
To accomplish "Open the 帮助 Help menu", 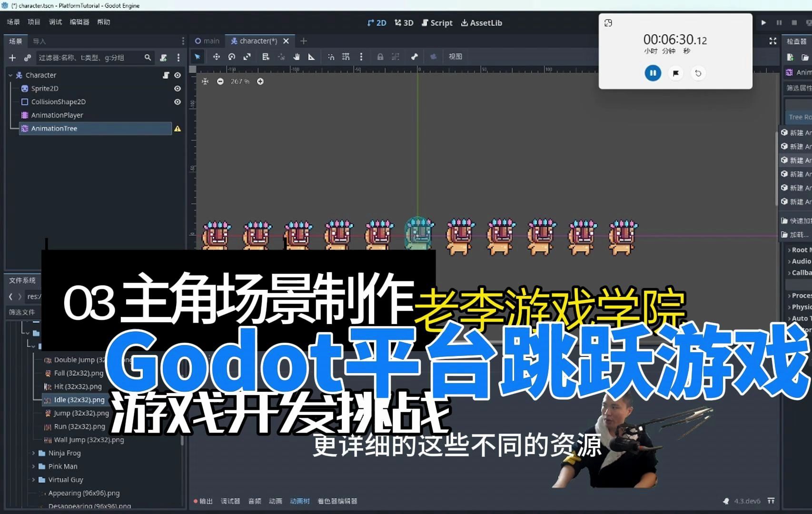I will click(x=104, y=22).
